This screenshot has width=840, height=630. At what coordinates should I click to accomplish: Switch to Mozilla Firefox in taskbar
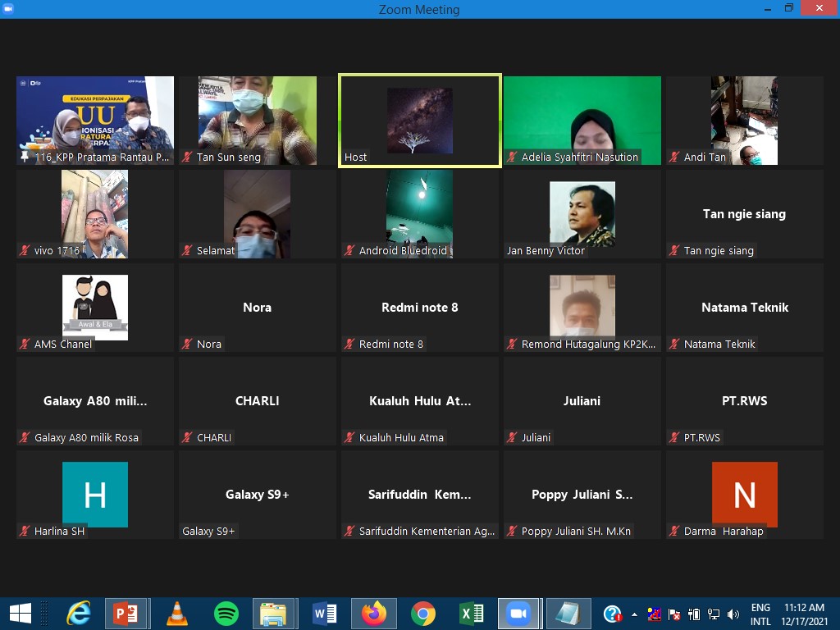click(x=374, y=614)
